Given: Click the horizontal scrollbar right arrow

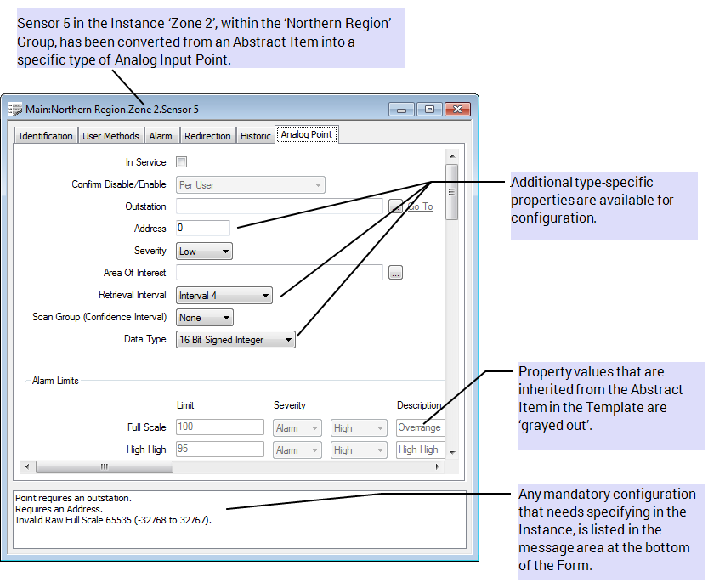Looking at the screenshot, I should click(x=438, y=466).
